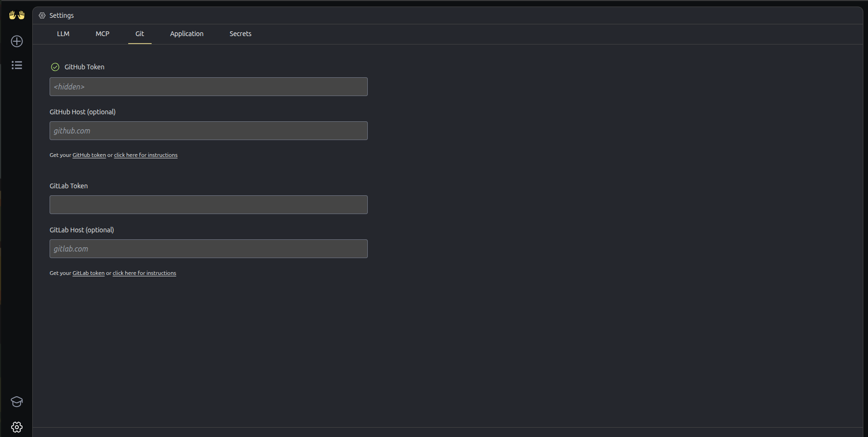This screenshot has height=437, width=868.
Task: Open the conversation list icon
Action: pyautogui.click(x=16, y=65)
